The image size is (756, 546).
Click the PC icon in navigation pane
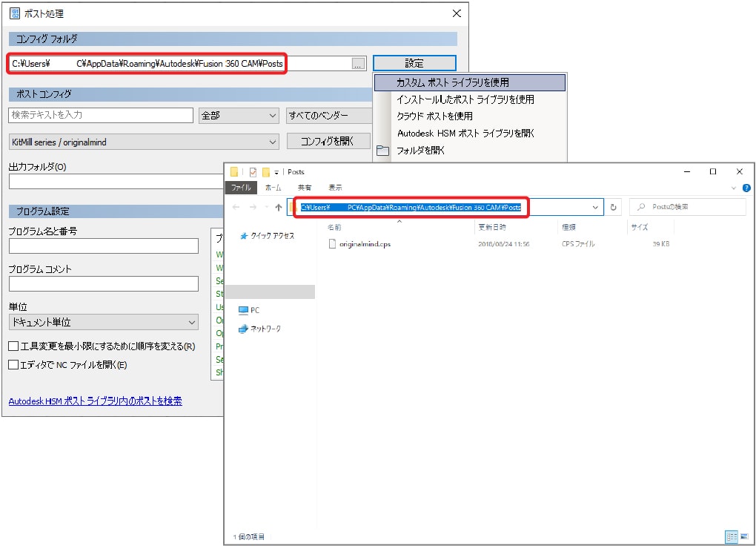point(245,310)
